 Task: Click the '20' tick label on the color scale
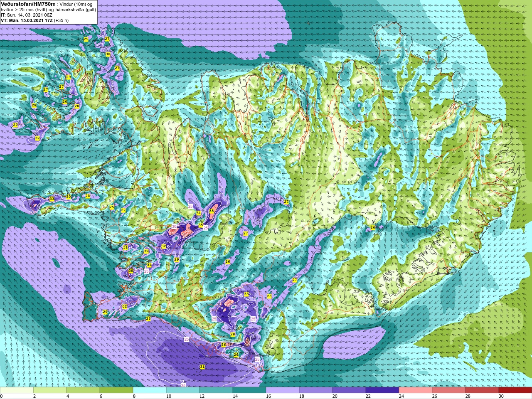pos(335,396)
